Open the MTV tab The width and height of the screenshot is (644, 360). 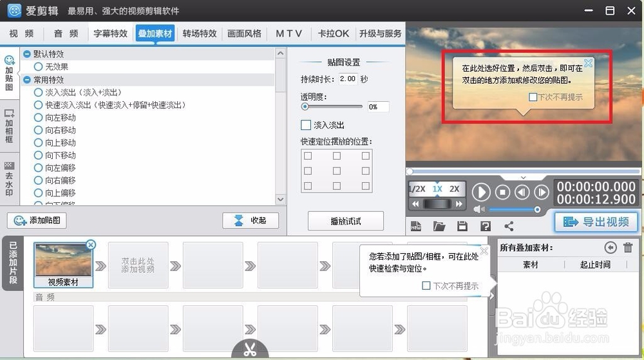[x=289, y=33]
